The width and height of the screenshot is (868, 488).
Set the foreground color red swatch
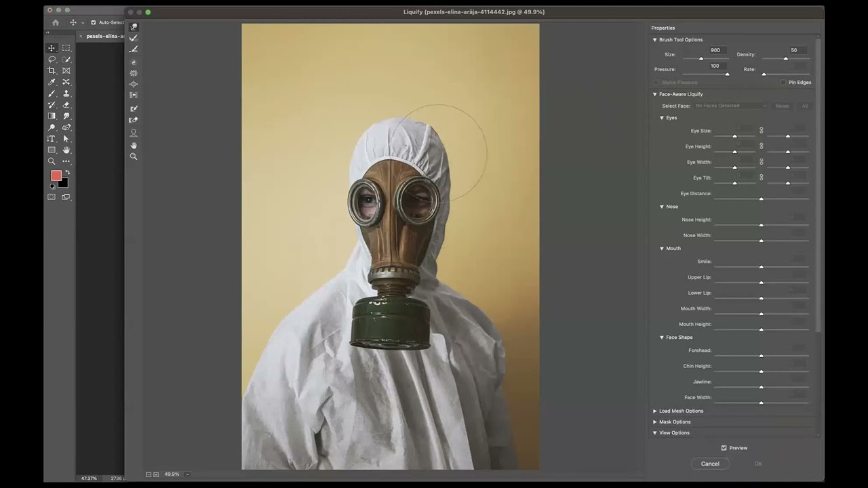point(56,176)
